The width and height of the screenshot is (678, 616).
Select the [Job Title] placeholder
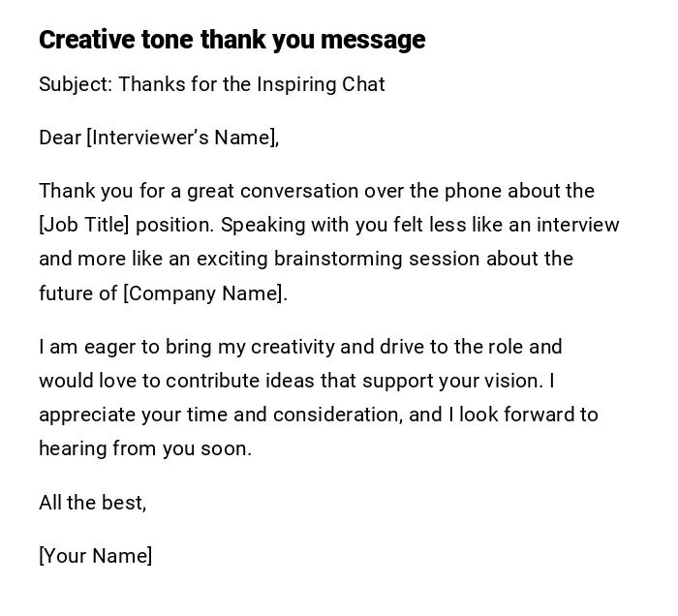pyautogui.click(x=83, y=225)
